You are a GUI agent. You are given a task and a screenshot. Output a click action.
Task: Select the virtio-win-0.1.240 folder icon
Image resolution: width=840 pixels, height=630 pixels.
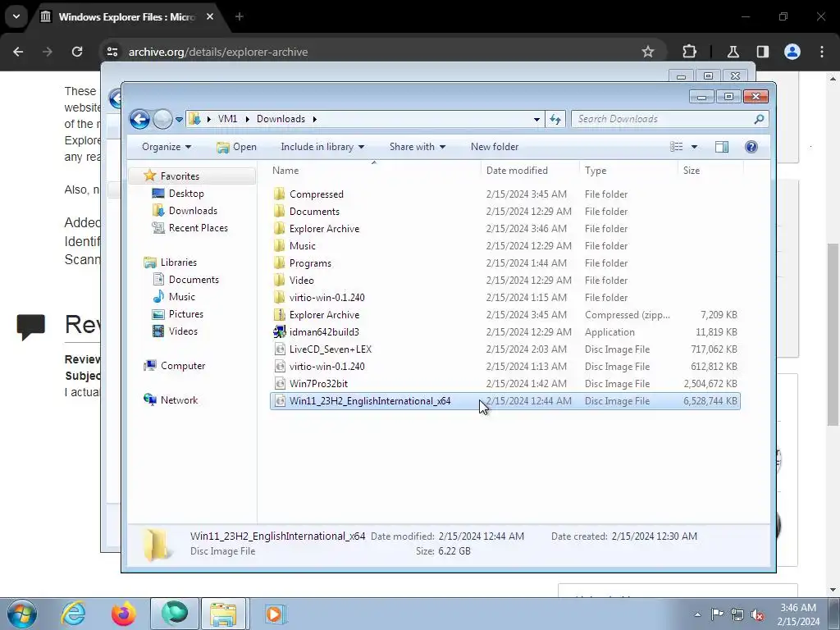[x=279, y=297]
